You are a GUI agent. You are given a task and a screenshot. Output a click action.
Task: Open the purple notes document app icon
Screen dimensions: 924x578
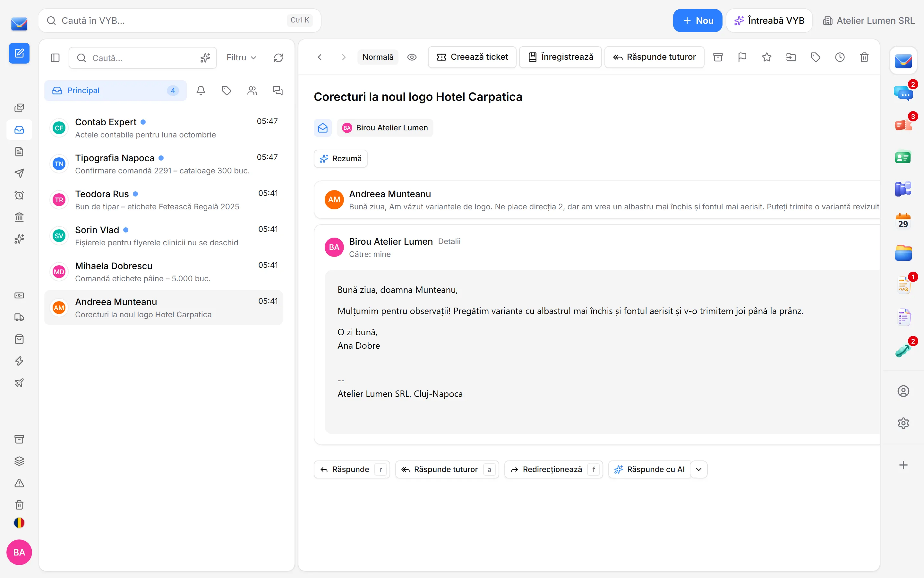(903, 317)
